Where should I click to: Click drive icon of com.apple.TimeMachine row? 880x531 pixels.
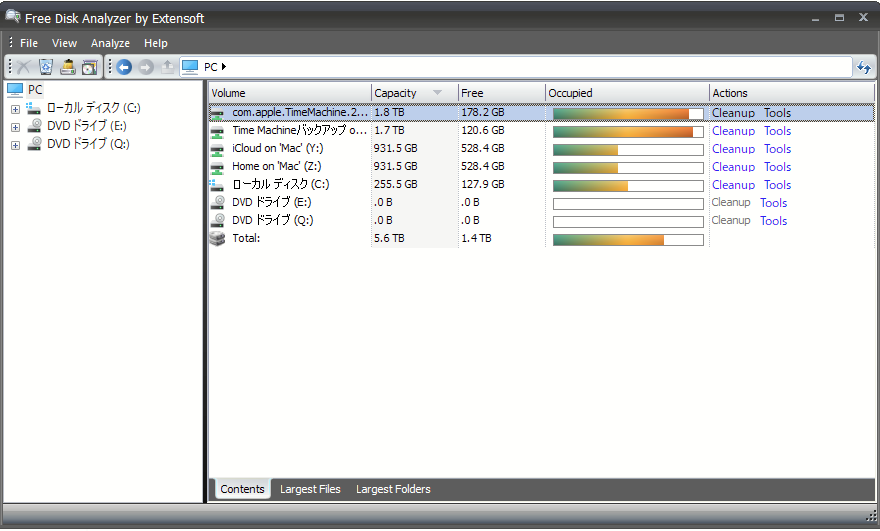pyautogui.click(x=217, y=113)
